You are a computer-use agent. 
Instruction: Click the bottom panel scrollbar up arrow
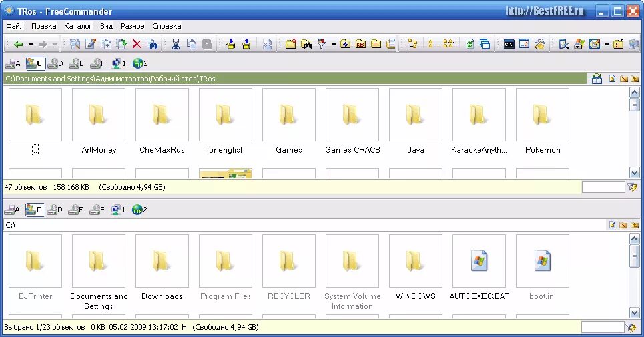pos(634,239)
